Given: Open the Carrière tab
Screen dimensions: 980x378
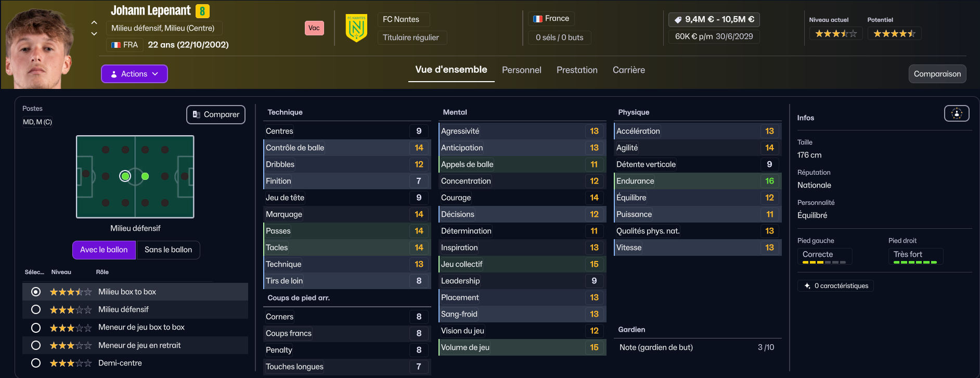Looking at the screenshot, I should click(628, 70).
